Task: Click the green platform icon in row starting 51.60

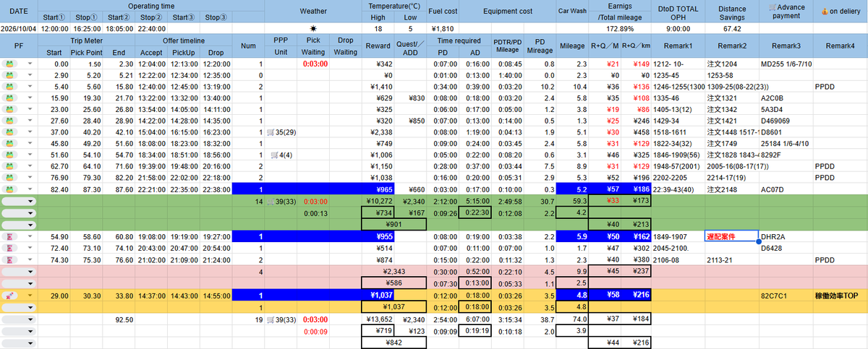Action: 11,154
